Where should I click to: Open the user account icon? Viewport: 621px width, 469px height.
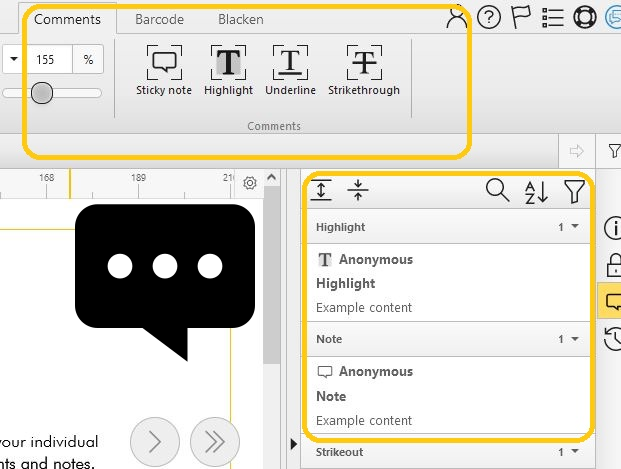pyautogui.click(x=457, y=18)
